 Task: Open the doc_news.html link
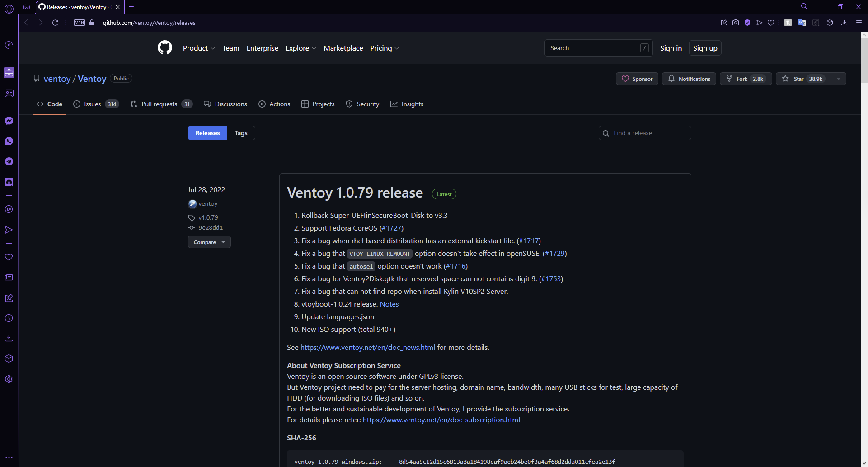[x=368, y=348]
